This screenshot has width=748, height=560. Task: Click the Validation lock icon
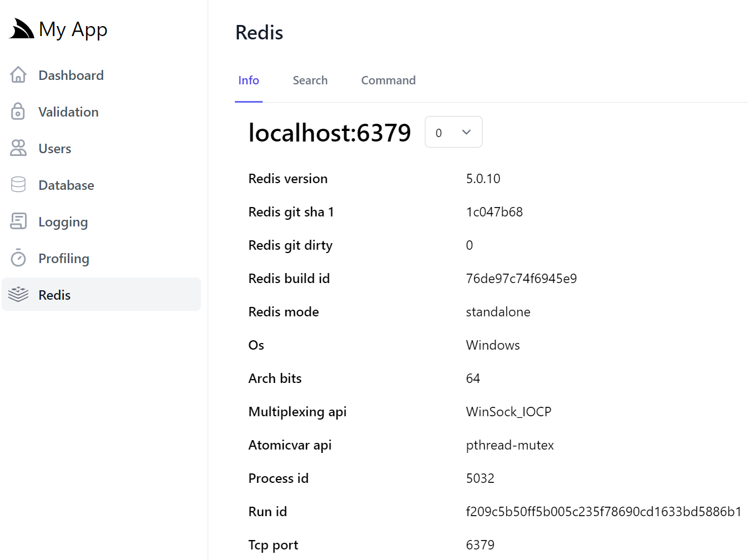click(x=18, y=112)
